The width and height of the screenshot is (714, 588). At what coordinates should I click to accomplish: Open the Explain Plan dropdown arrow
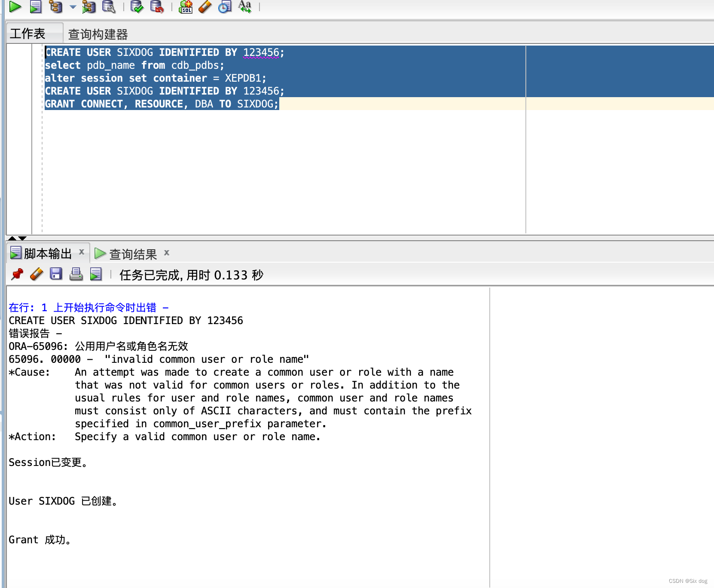pyautogui.click(x=73, y=7)
